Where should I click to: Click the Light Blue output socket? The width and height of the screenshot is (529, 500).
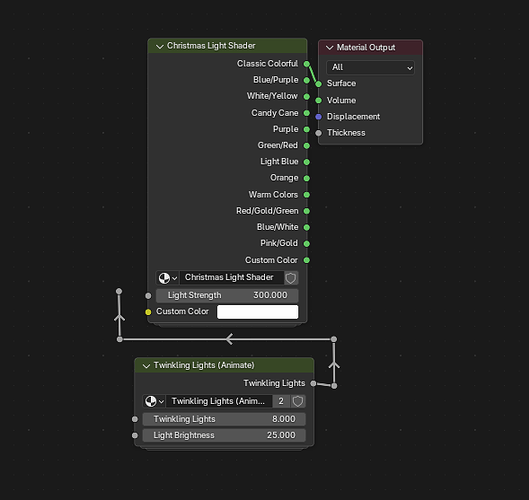[x=307, y=162]
